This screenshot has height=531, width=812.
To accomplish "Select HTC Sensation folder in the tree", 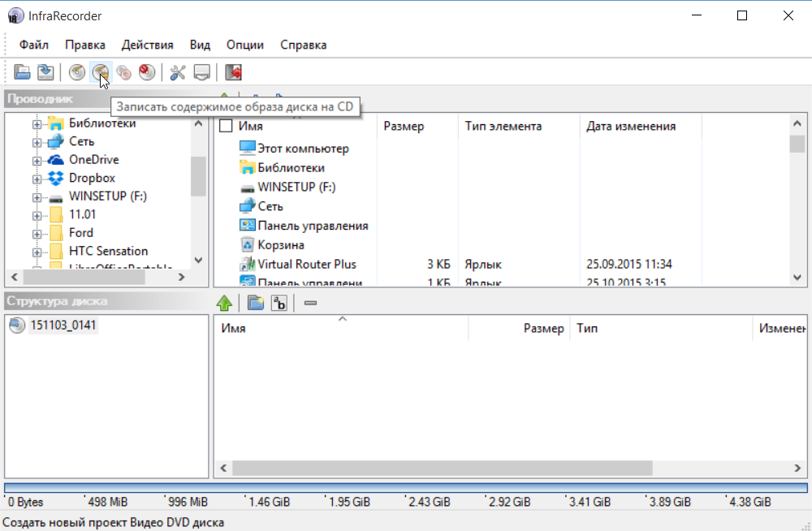I will (109, 251).
